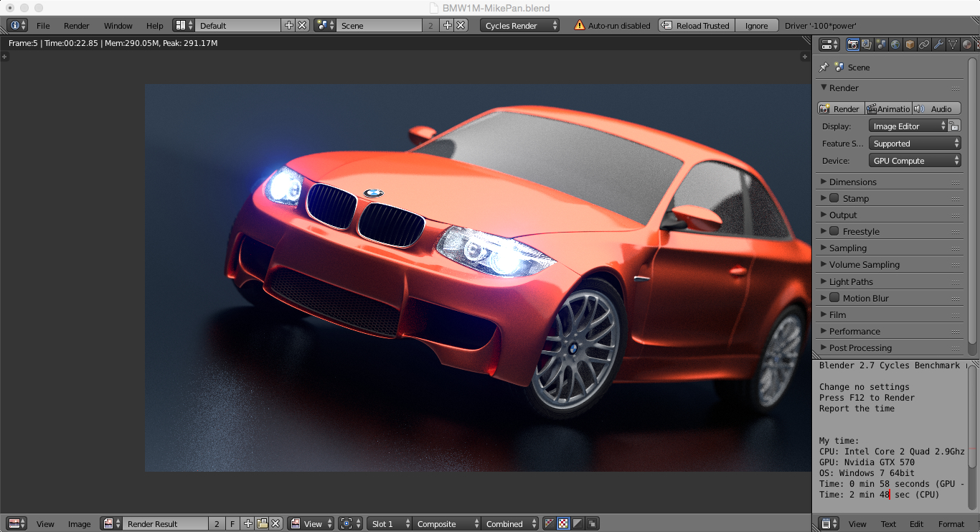980x532 pixels.
Task: Add a new scene with plus icon
Action: tap(448, 25)
